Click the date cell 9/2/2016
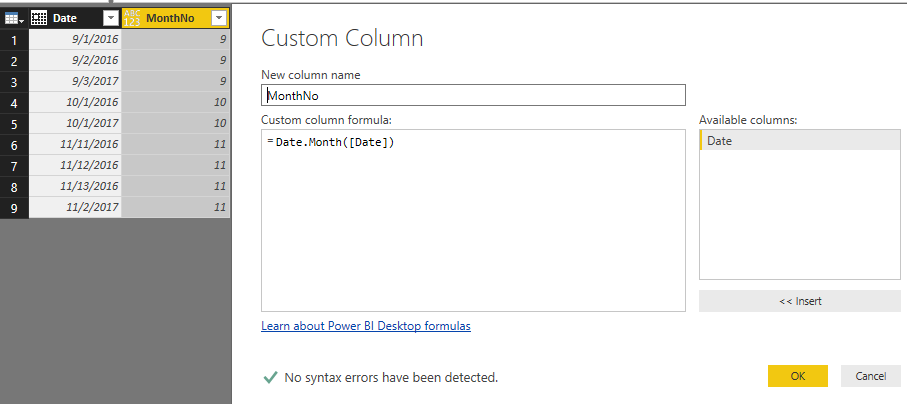907x404 pixels. (75, 60)
